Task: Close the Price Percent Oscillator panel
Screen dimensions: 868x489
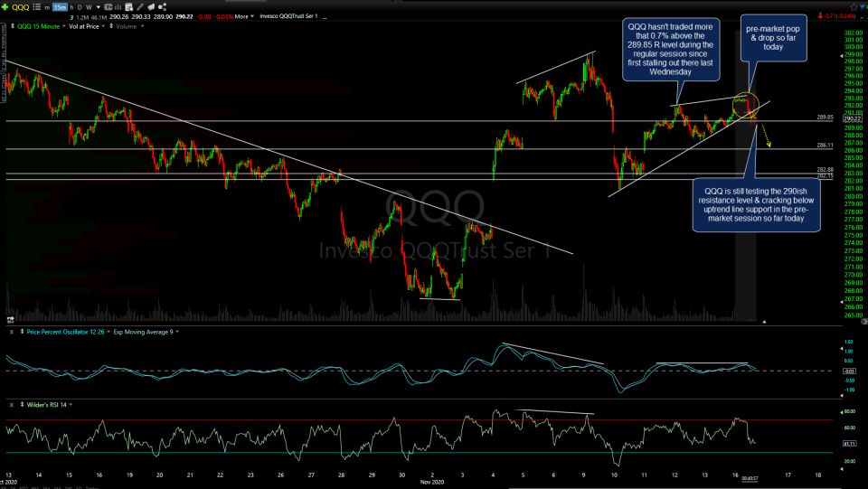Action: (x=11, y=334)
